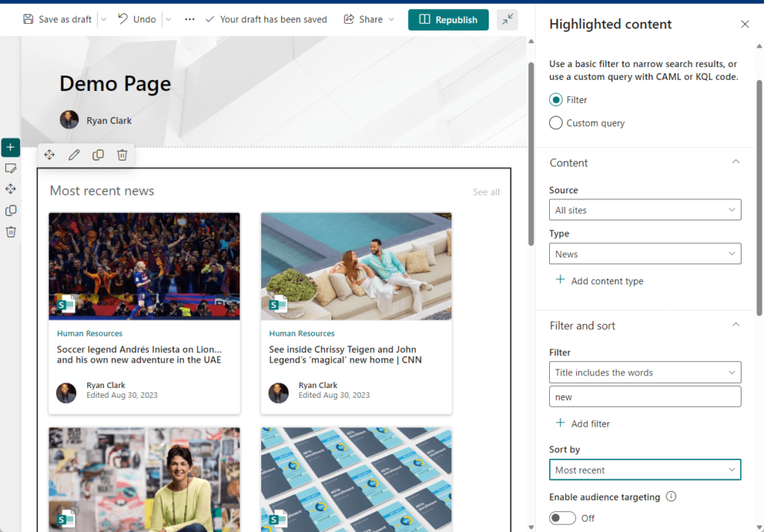Click the delete web part trash icon

[x=122, y=155]
